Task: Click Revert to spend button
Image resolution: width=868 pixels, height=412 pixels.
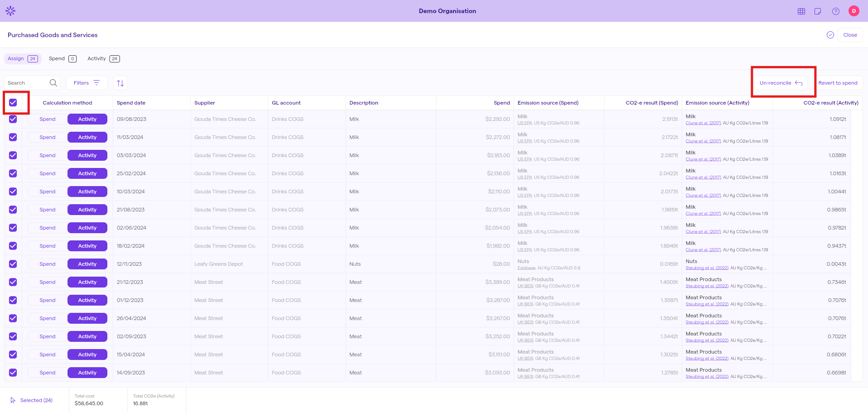Action: (838, 83)
